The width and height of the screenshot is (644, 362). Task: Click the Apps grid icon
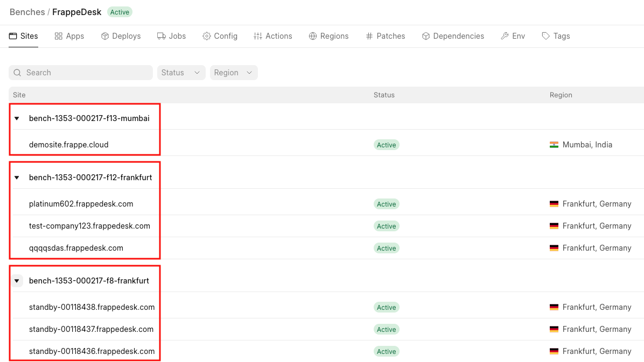click(58, 36)
